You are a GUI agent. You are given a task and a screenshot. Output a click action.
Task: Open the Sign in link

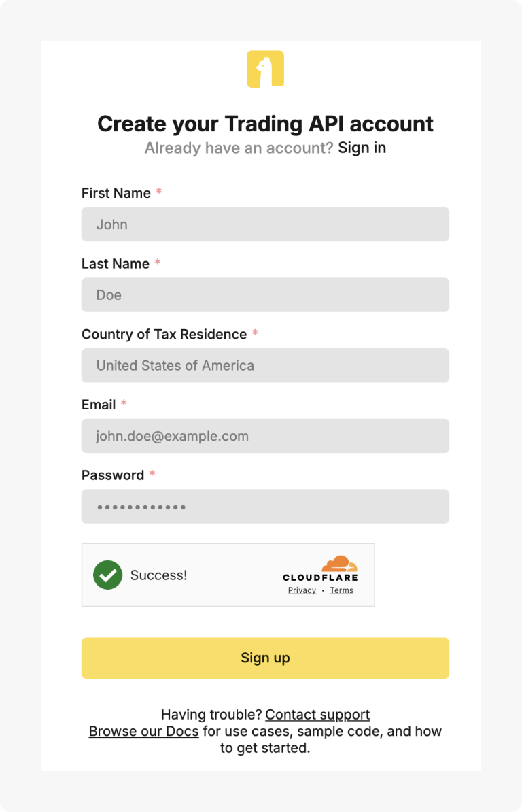(362, 148)
